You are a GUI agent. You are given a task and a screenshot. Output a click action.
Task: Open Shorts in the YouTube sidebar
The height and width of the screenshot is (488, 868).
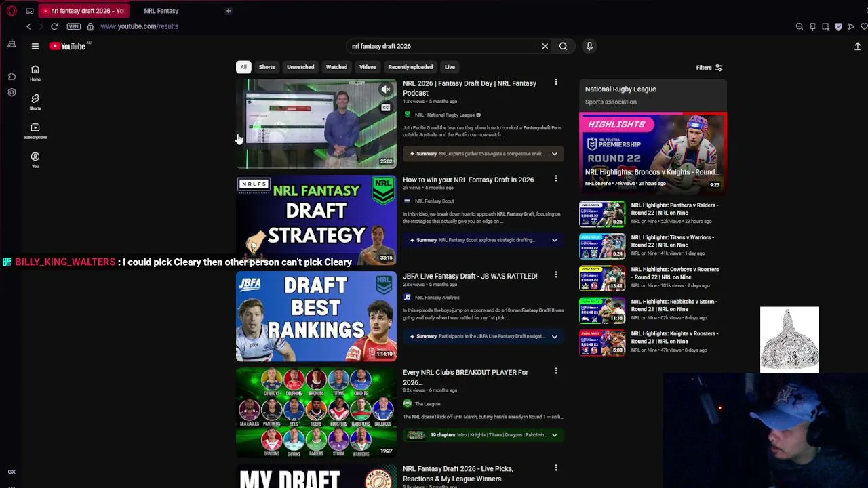tap(35, 102)
